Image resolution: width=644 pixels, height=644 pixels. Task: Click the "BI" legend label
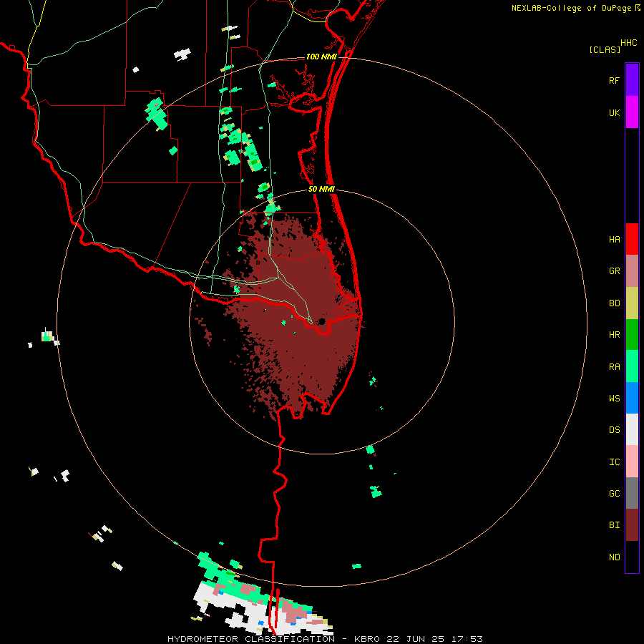[614, 525]
